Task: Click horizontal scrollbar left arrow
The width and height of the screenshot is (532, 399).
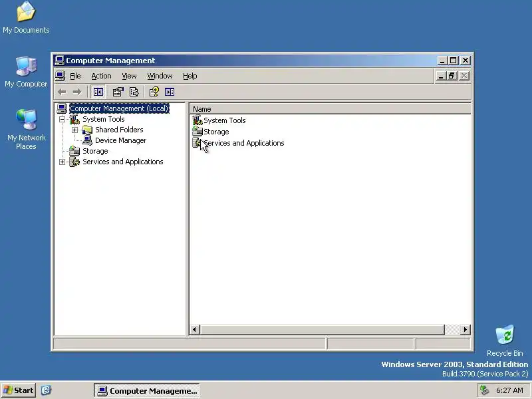Action: 194,329
